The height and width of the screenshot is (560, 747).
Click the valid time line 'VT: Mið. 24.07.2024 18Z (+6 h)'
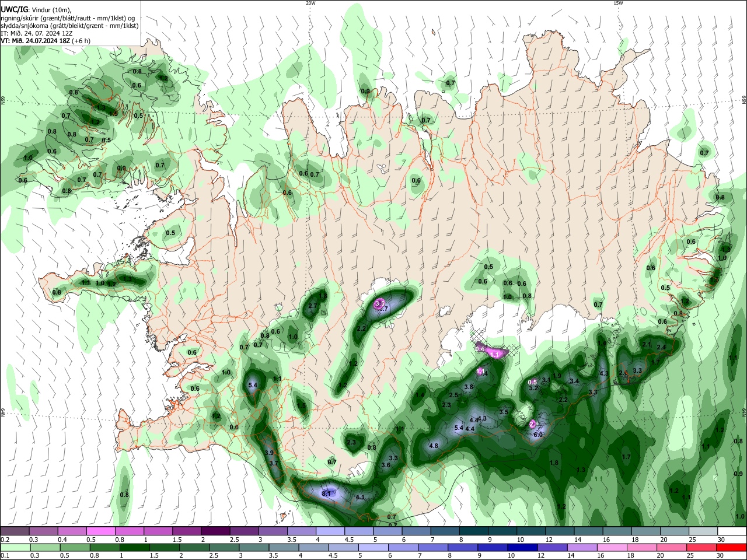(x=46, y=41)
